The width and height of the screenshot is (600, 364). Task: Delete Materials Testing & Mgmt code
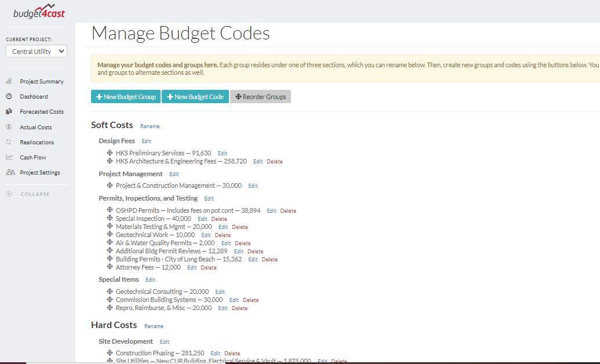coord(240,227)
